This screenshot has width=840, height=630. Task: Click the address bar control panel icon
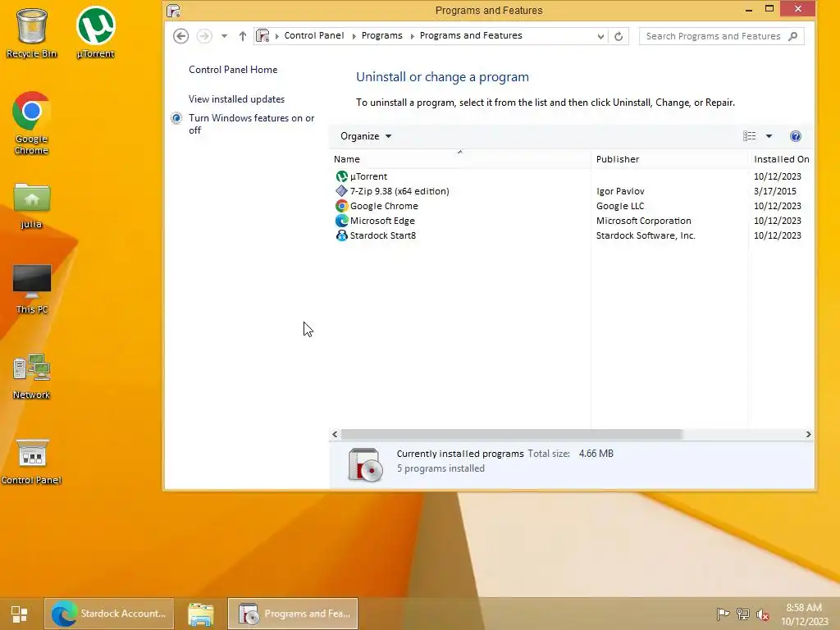(x=262, y=36)
